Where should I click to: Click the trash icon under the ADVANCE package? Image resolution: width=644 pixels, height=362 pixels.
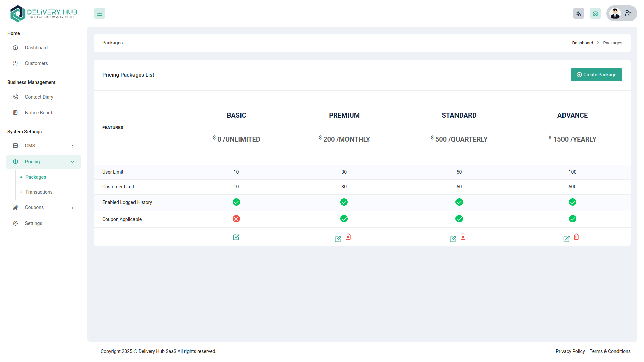[x=576, y=237]
